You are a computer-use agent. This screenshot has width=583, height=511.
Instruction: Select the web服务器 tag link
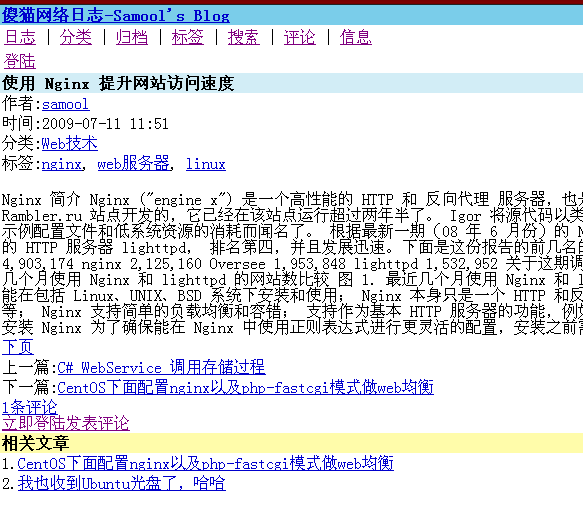(x=133, y=164)
